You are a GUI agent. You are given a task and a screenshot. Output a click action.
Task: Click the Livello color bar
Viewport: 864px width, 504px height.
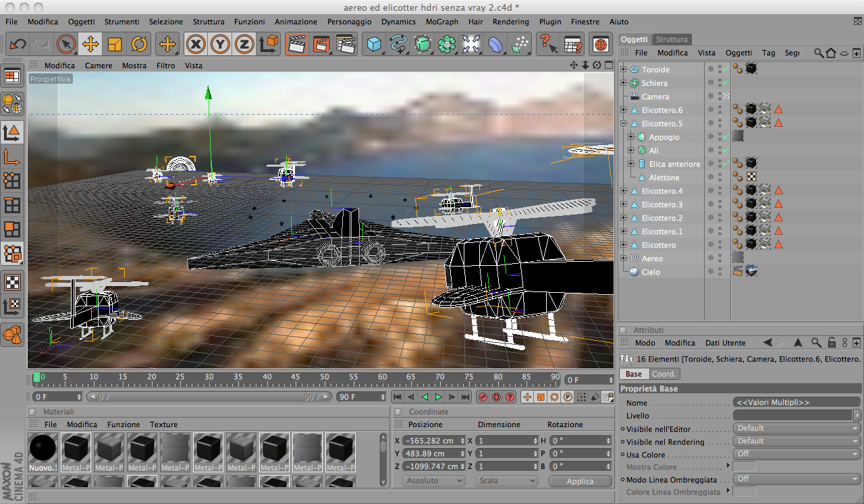click(x=793, y=416)
